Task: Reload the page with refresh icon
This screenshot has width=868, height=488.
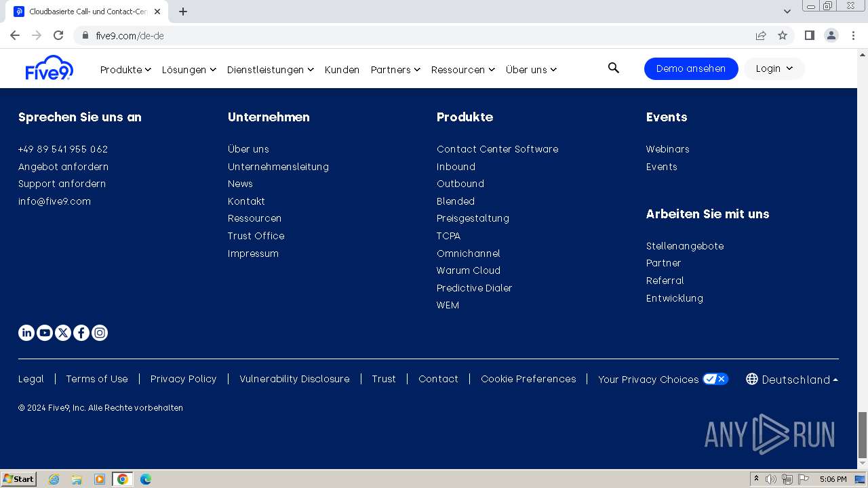Action: (x=58, y=35)
